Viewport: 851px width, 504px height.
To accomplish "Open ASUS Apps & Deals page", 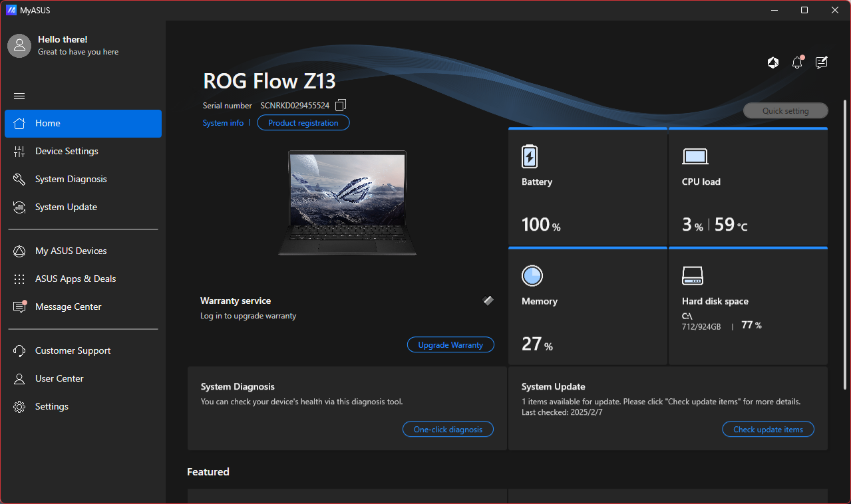I will click(x=83, y=279).
